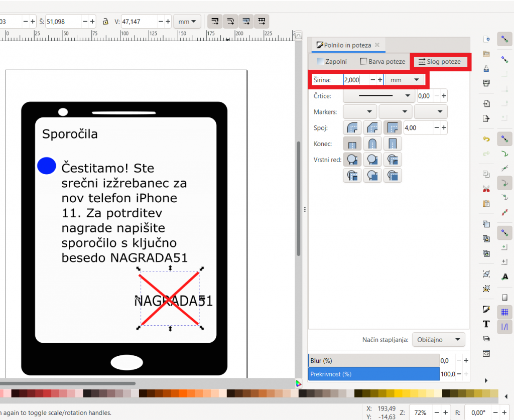Create a new document from the commands bar

[486, 39]
